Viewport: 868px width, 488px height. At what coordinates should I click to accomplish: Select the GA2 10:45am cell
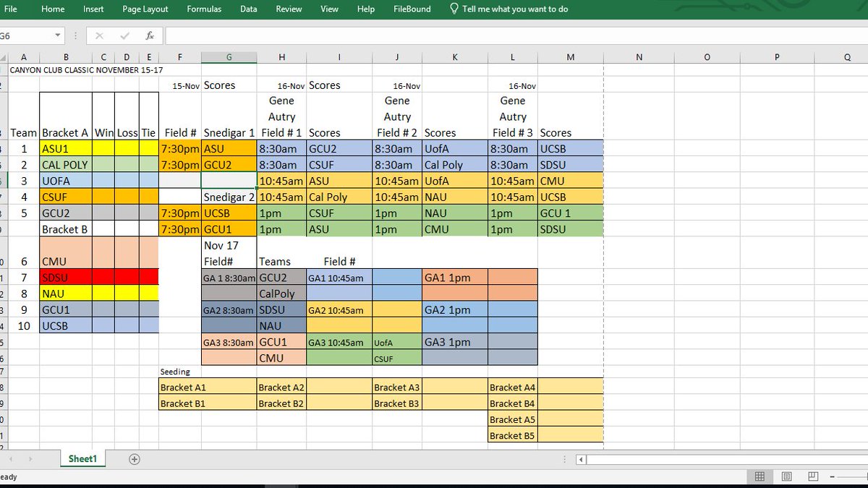(x=339, y=310)
